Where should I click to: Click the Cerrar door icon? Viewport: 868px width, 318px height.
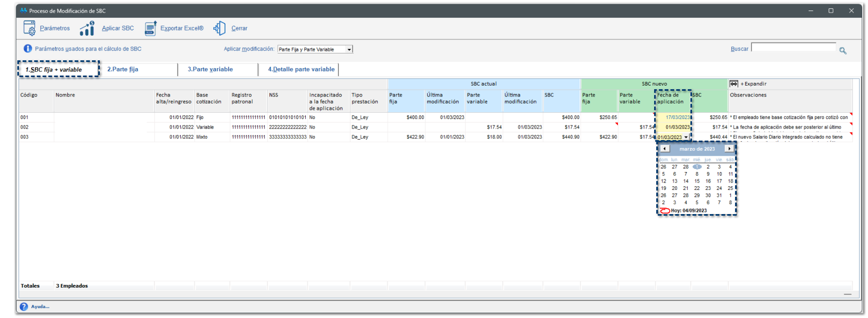[x=219, y=28]
